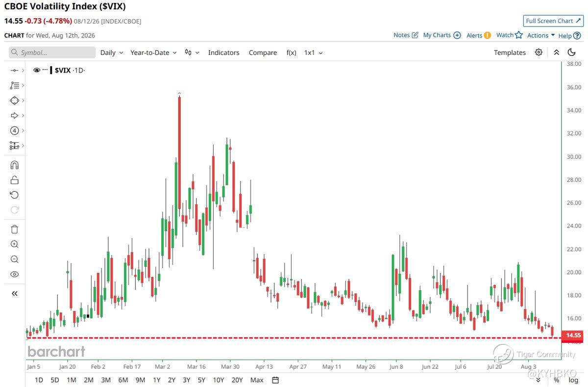This screenshot has height=387, width=588.
Task: Select the 2M time range
Action: click(89, 380)
